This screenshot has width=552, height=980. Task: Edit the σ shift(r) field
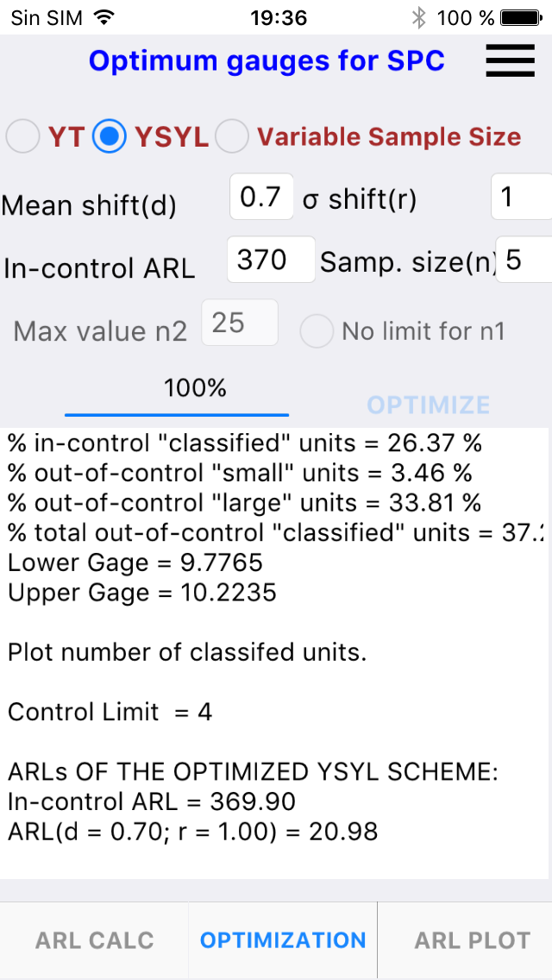(521, 197)
